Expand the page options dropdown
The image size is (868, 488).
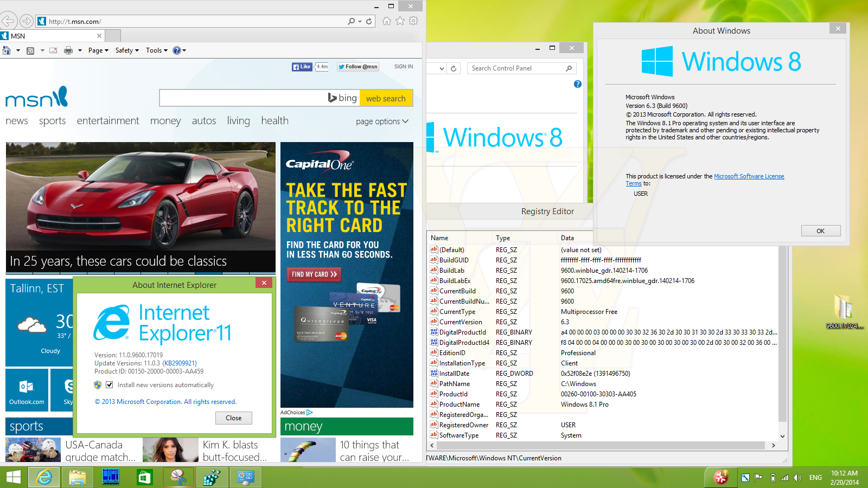(382, 121)
